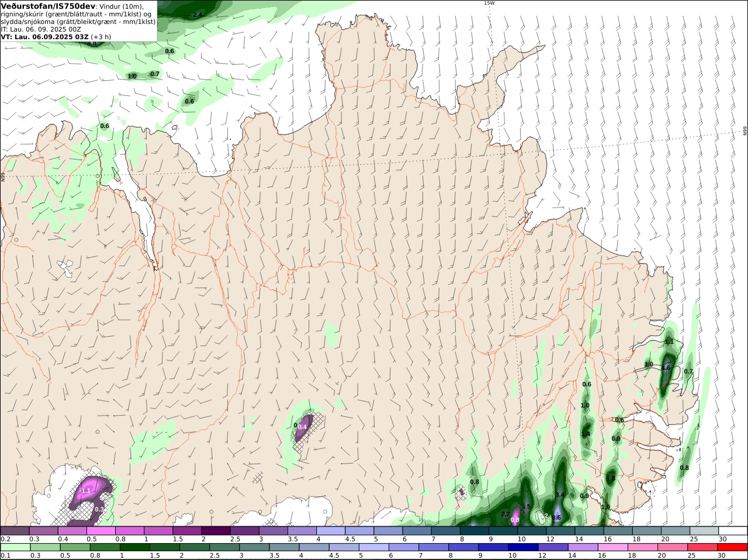This screenshot has height=560, width=748.
Task: Click the grey-green 3–3.5 rain legend swatch
Action: pos(254,547)
